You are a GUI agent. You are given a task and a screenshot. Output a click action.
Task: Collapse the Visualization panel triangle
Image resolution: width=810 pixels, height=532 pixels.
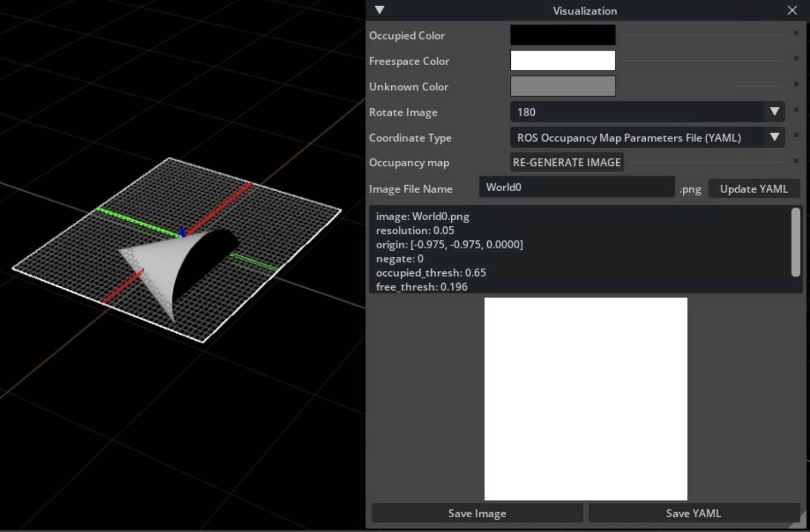[380, 10]
